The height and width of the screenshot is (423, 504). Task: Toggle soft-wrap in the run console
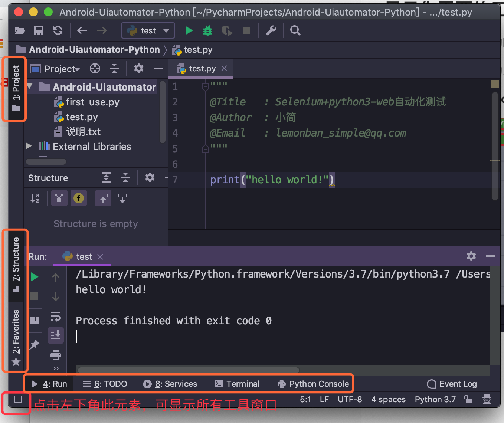click(x=56, y=316)
